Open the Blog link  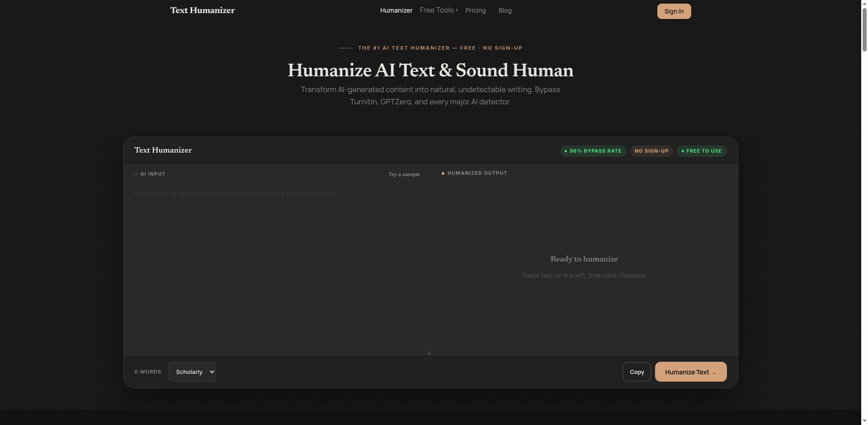click(505, 10)
